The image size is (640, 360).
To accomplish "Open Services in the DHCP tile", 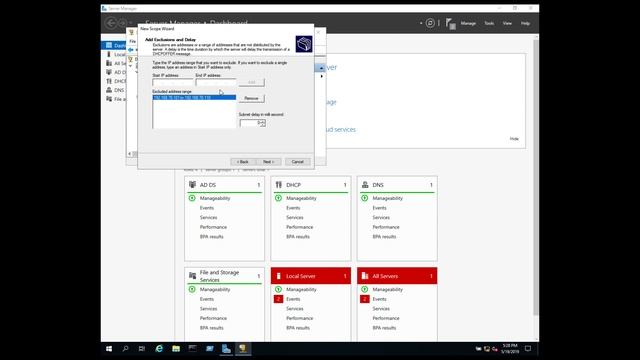I will [295, 218].
